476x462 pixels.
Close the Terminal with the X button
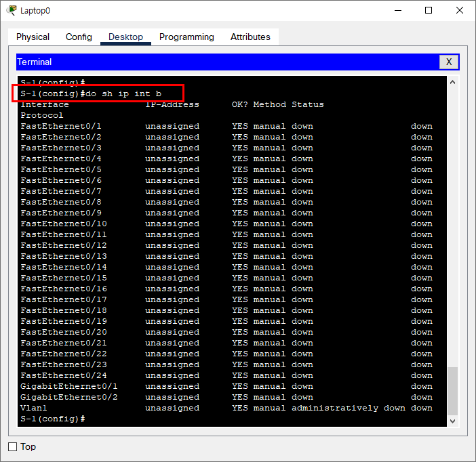(x=449, y=62)
